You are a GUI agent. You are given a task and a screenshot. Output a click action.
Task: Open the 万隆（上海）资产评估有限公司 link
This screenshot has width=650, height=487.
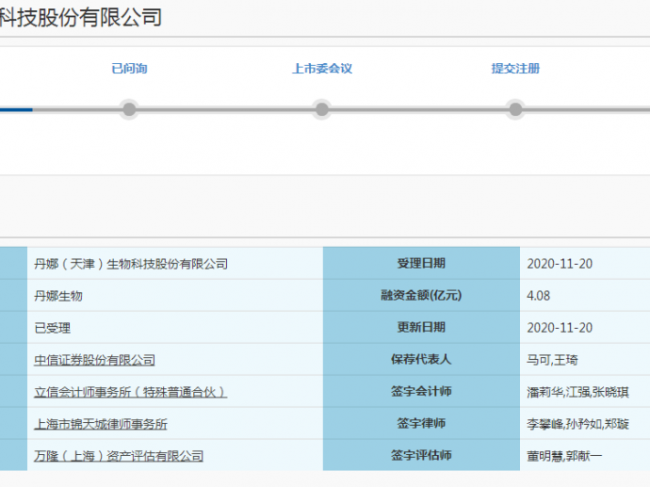pyautogui.click(x=119, y=456)
